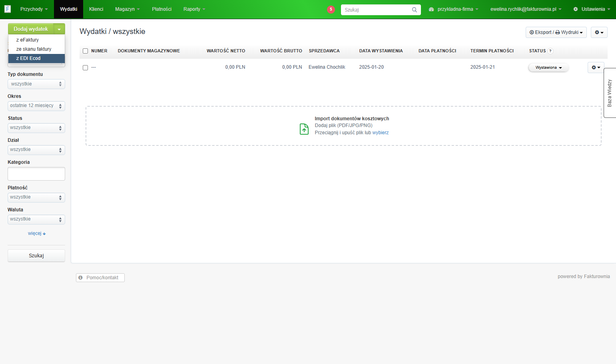Open the Typ dokumentu dropdown
The height and width of the screenshot is (364, 616).
[36, 84]
